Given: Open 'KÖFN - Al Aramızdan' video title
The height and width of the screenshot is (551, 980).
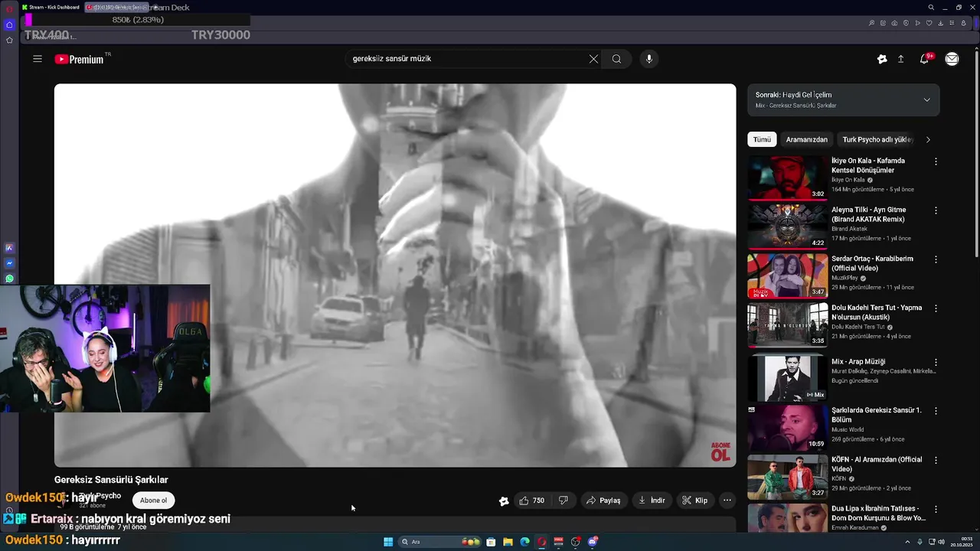Looking at the screenshot, I should pyautogui.click(x=877, y=464).
